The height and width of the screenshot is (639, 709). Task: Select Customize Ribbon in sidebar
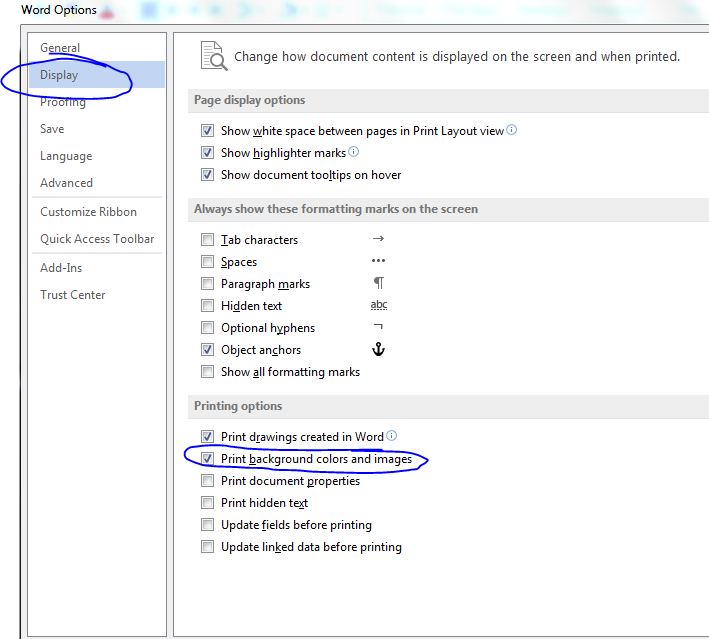[88, 212]
